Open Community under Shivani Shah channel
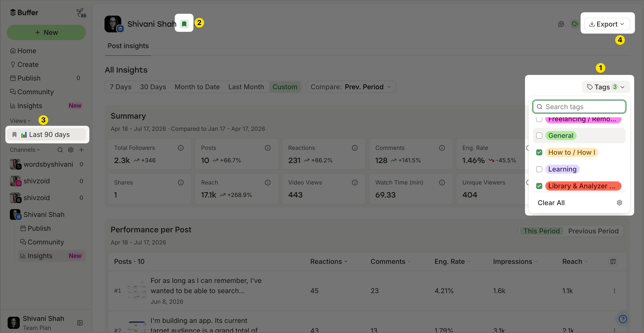Viewport: 644px width, 333px height. point(52,242)
